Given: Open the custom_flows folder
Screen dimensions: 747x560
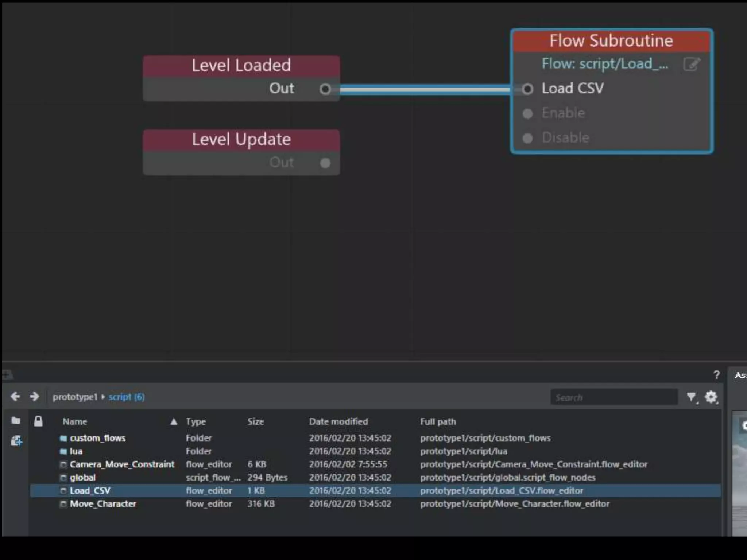Looking at the screenshot, I should (x=97, y=438).
